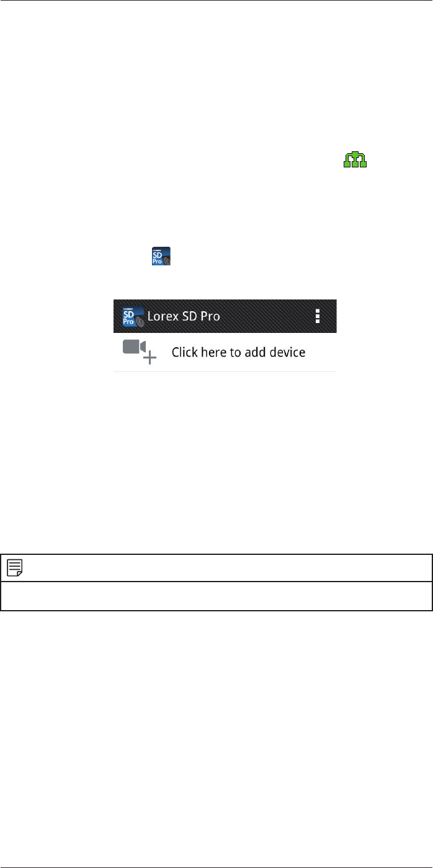Open the three-dot overflow menu
433x868 pixels.
(318, 316)
